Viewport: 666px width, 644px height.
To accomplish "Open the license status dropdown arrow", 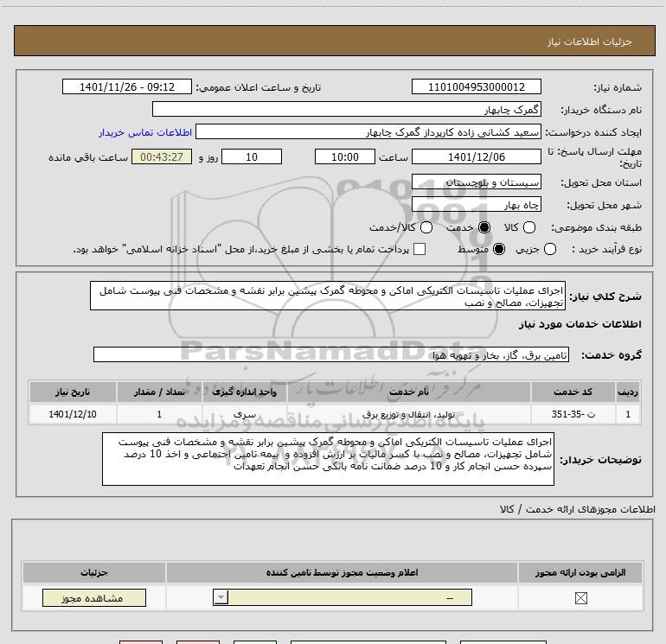I will (221, 597).
